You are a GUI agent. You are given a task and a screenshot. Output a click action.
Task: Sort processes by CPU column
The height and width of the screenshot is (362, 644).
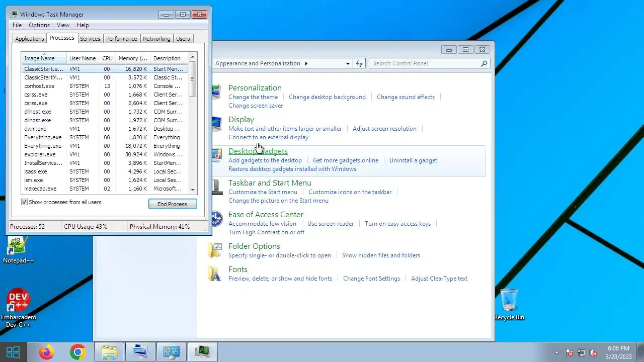click(x=107, y=58)
